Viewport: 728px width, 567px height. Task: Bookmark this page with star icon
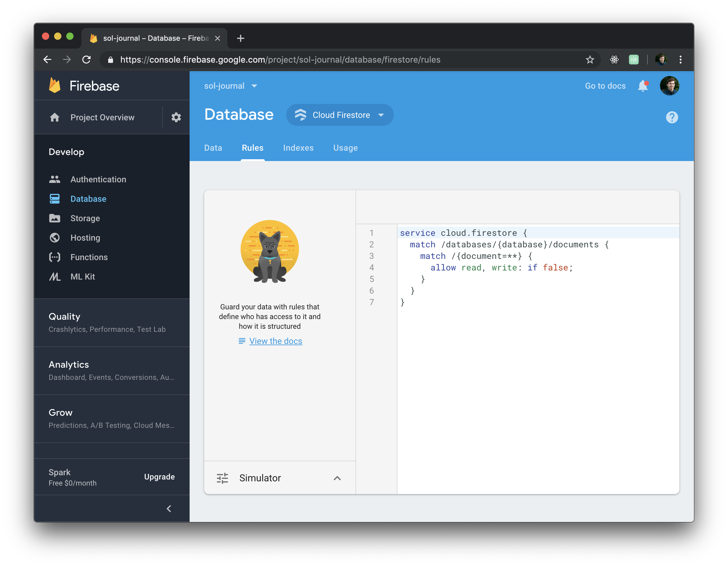[590, 60]
